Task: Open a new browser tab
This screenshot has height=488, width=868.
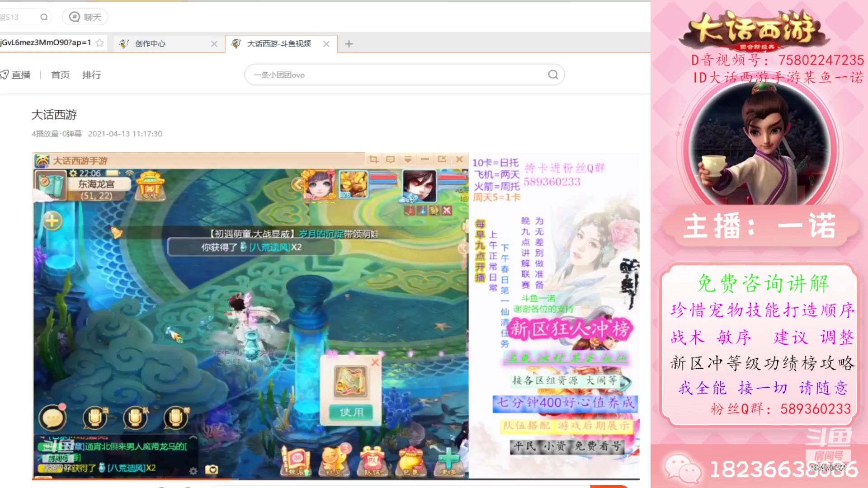Action: coord(349,44)
